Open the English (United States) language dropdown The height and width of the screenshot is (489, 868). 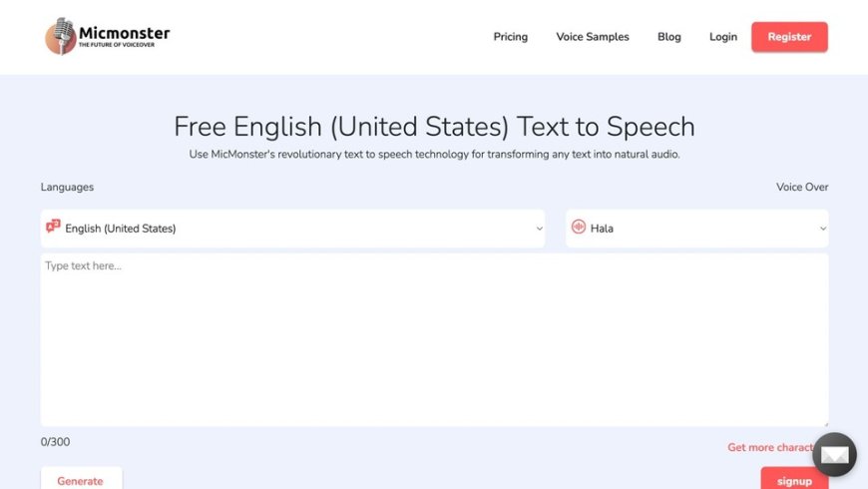click(293, 229)
